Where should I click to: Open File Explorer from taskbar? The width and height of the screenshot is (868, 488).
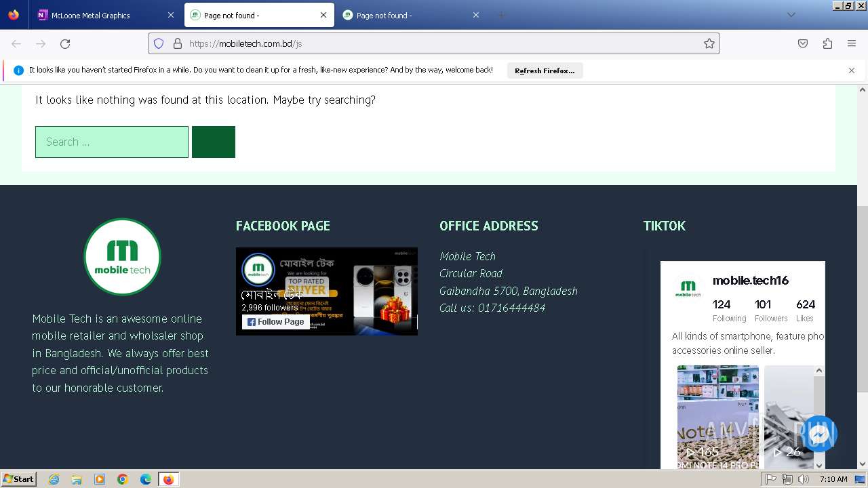77,479
